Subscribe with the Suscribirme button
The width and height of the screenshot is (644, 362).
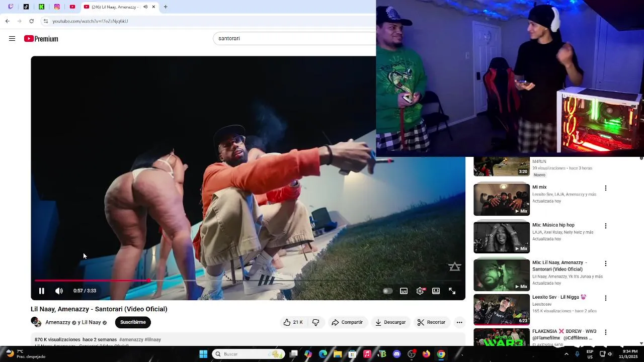pos(133,322)
